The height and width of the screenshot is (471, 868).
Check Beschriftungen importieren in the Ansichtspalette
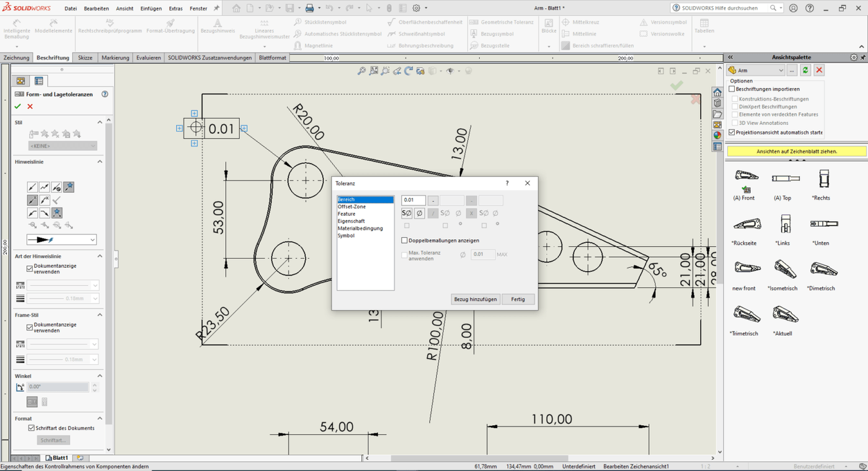click(732, 89)
